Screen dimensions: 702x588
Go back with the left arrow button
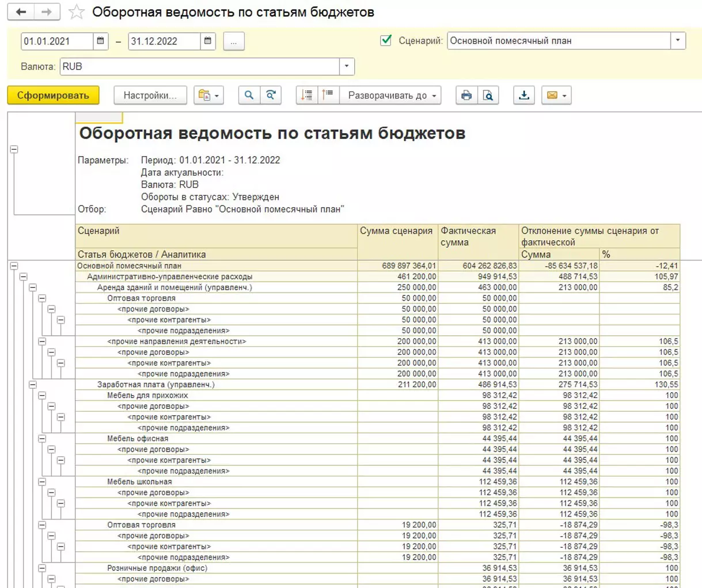pyautogui.click(x=21, y=12)
